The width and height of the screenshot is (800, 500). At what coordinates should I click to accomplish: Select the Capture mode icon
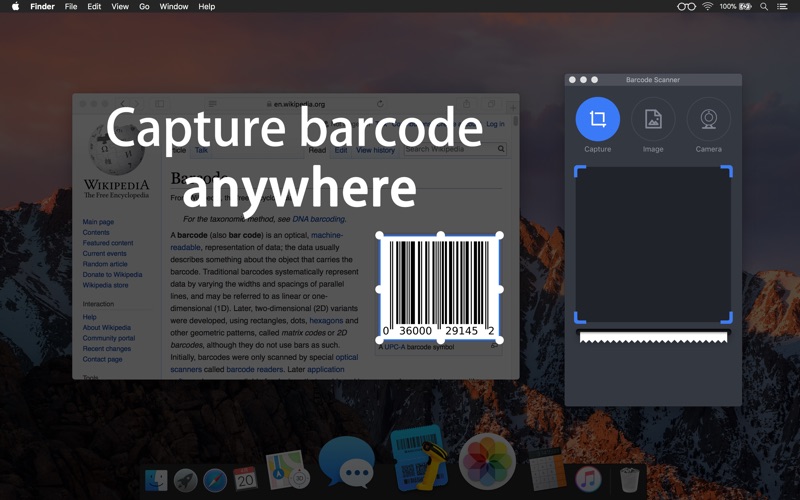point(597,120)
